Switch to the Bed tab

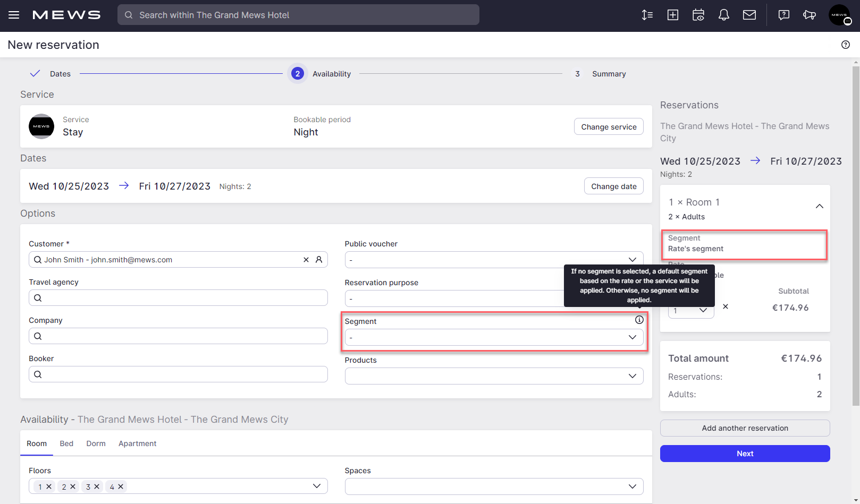click(x=66, y=443)
